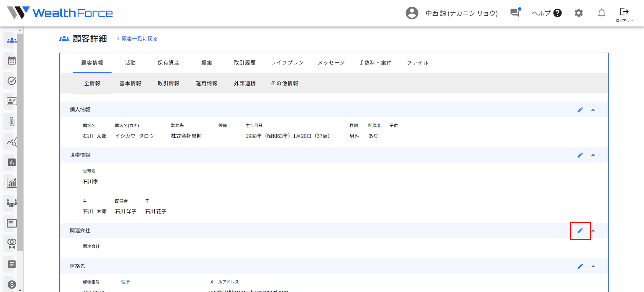Open notifications bell

click(x=602, y=13)
